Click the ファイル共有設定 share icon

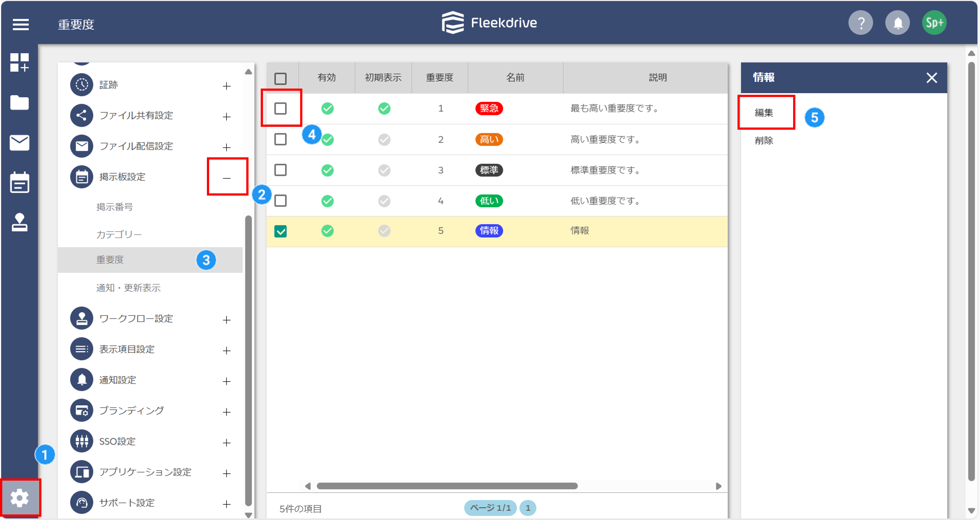pyautogui.click(x=81, y=115)
